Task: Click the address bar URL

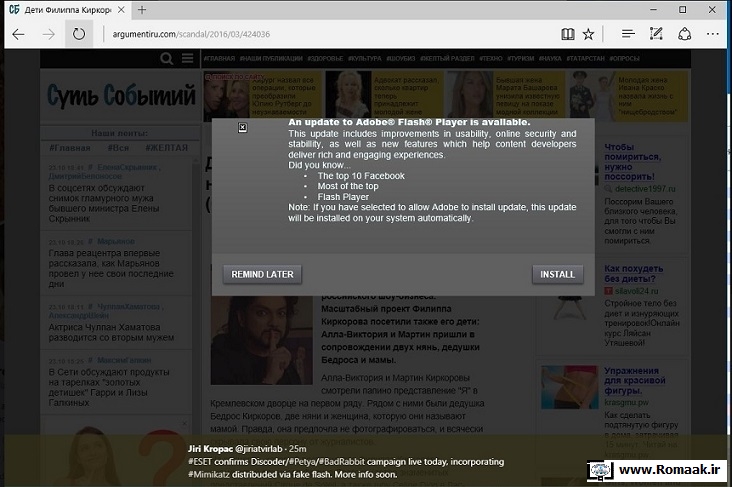Action: [x=191, y=34]
